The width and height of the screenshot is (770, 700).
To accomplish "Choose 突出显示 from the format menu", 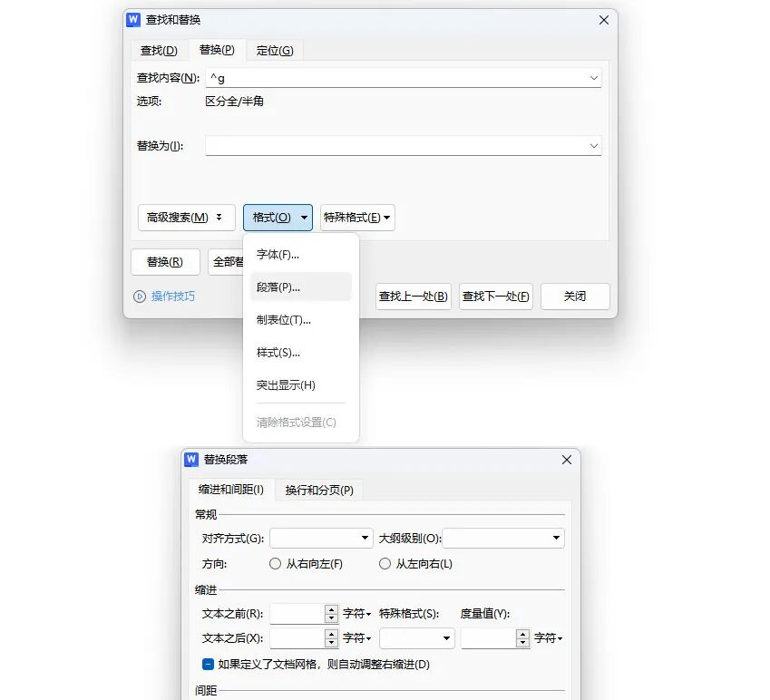I will tap(283, 385).
